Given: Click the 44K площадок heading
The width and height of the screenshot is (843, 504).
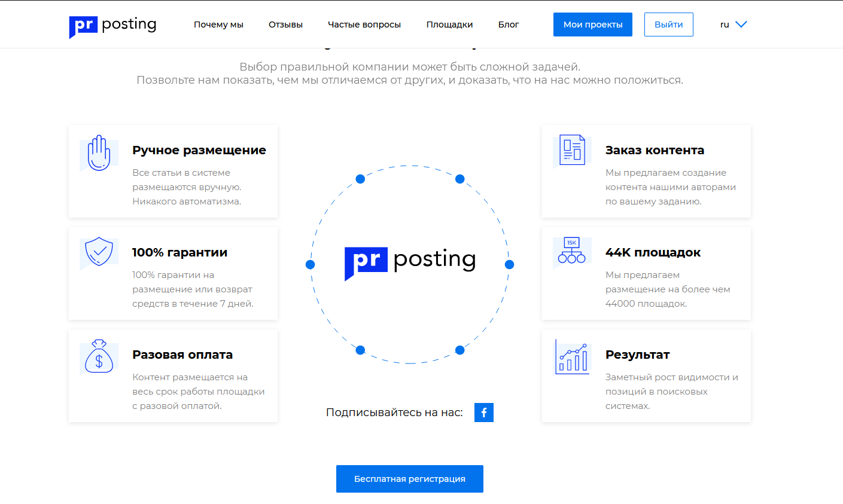Looking at the screenshot, I should [653, 252].
